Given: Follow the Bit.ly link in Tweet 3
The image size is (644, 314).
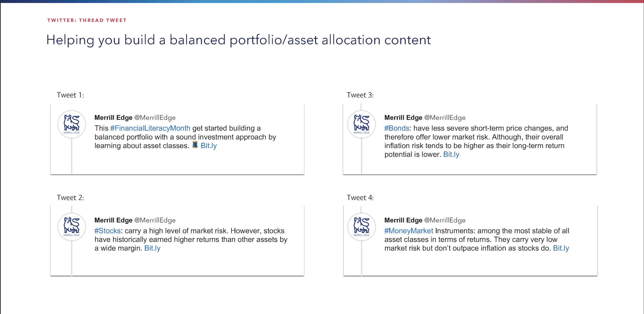Looking at the screenshot, I should 451,154.
